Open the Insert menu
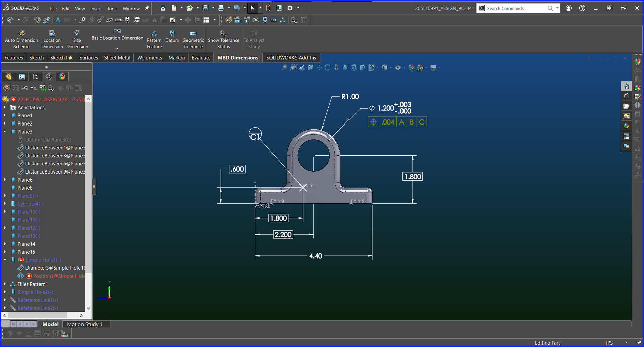This screenshot has width=644, height=347. point(96,8)
